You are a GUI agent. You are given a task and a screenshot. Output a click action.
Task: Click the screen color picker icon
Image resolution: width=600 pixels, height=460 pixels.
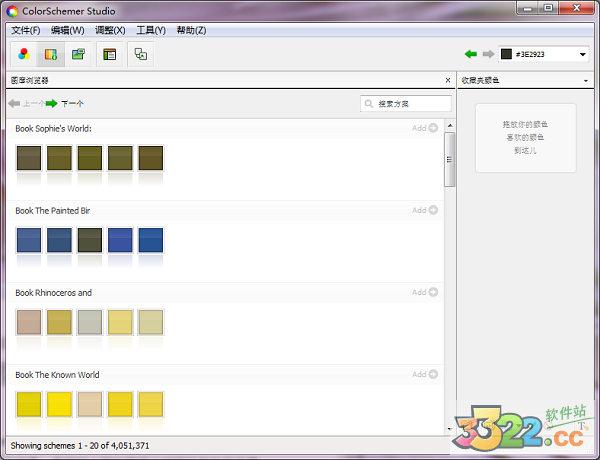pos(140,54)
